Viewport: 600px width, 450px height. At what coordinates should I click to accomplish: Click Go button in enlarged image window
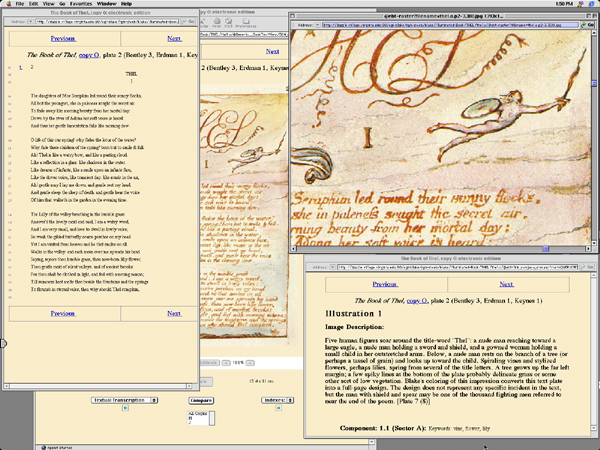point(587,25)
